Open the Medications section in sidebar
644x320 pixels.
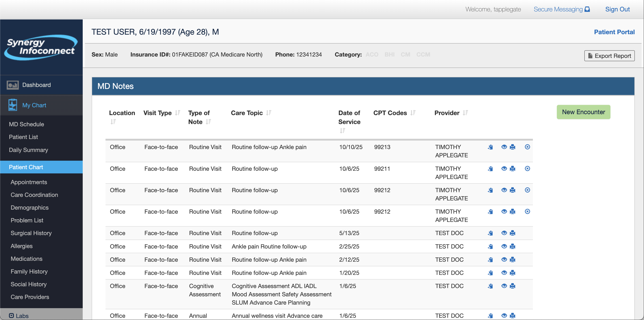[x=27, y=259]
